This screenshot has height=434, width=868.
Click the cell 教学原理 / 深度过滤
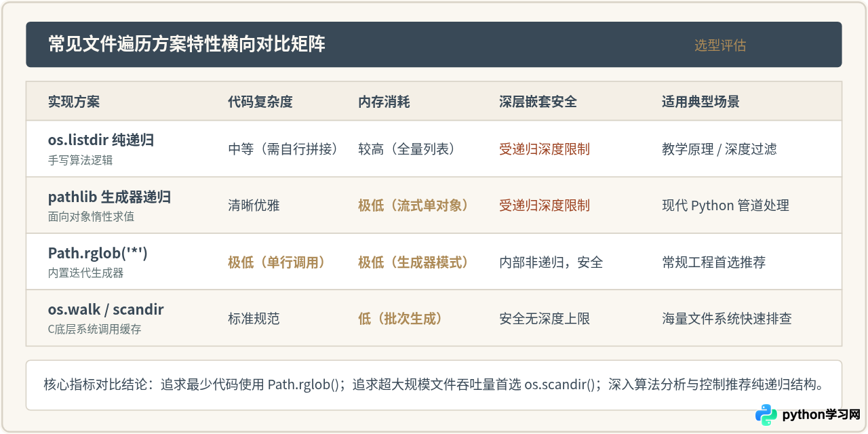pyautogui.click(x=719, y=149)
